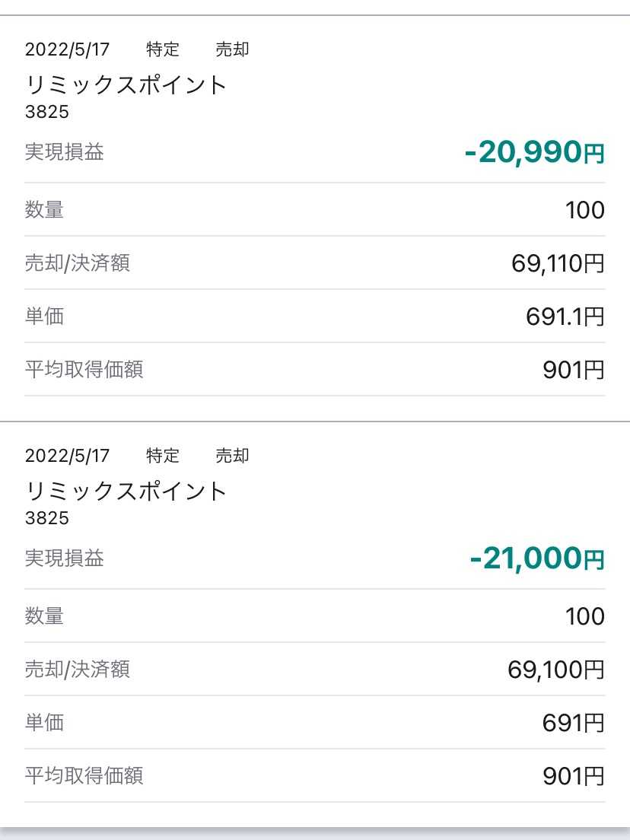Tap the 69,110円 sale amount
Image resolution: width=630 pixels, height=840 pixels.
point(558,263)
